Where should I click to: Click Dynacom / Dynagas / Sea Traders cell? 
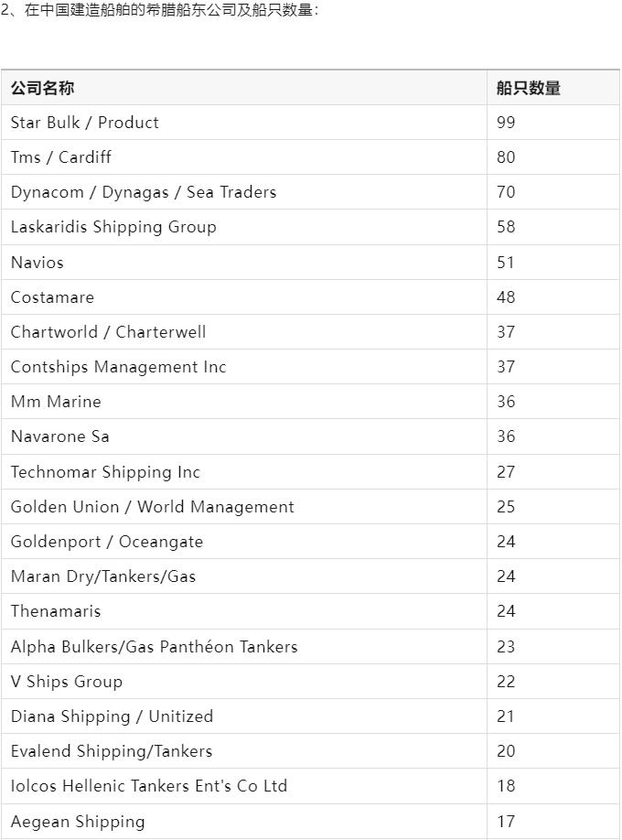(x=243, y=192)
